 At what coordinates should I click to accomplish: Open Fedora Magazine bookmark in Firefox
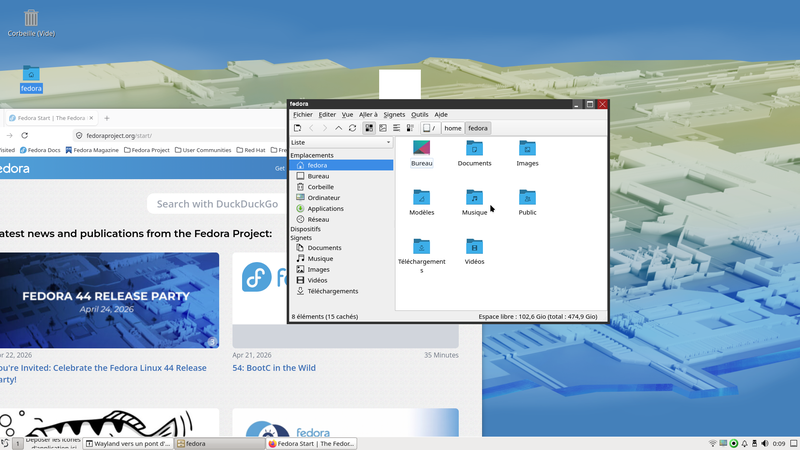pyautogui.click(x=92, y=150)
